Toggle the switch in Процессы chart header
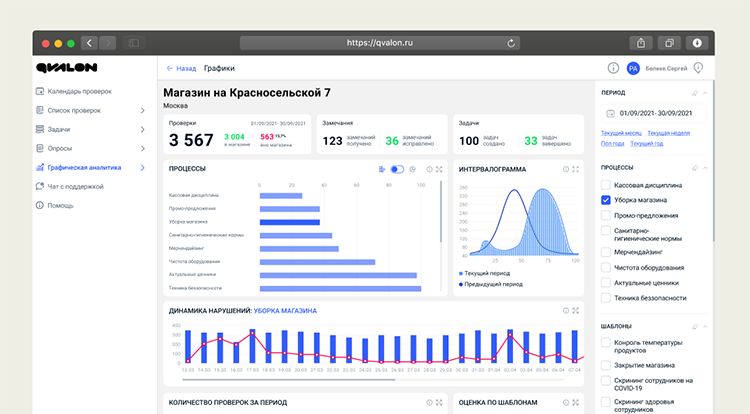 pos(397,169)
